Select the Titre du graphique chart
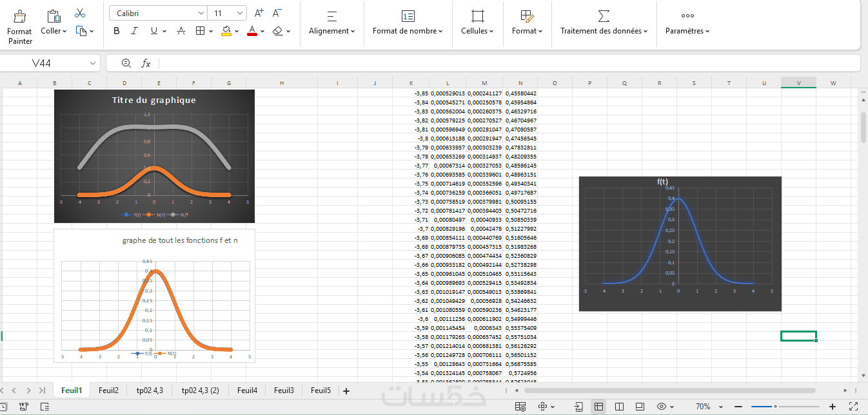This screenshot has width=868, height=415. (154, 156)
